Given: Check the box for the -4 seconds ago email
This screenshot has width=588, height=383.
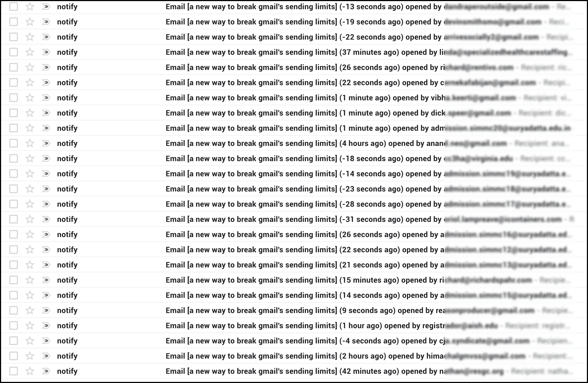Looking at the screenshot, I should 14,341.
